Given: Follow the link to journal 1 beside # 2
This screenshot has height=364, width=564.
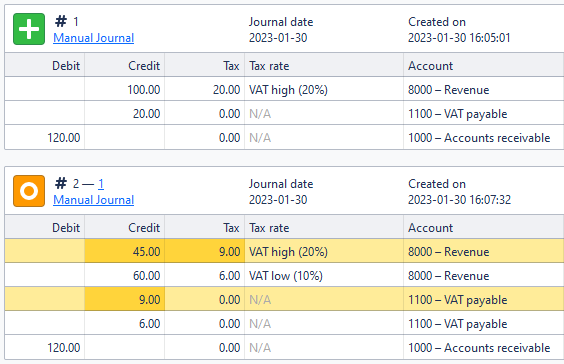Looking at the screenshot, I should pyautogui.click(x=101, y=184).
